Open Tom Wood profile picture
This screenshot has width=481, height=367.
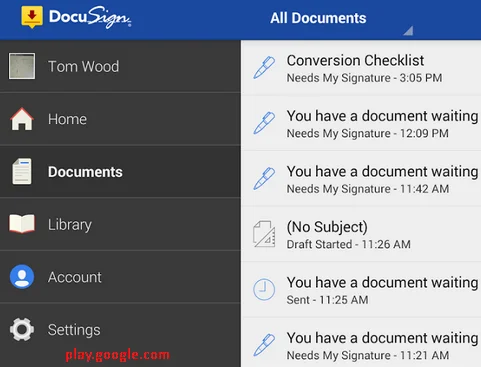[22, 66]
